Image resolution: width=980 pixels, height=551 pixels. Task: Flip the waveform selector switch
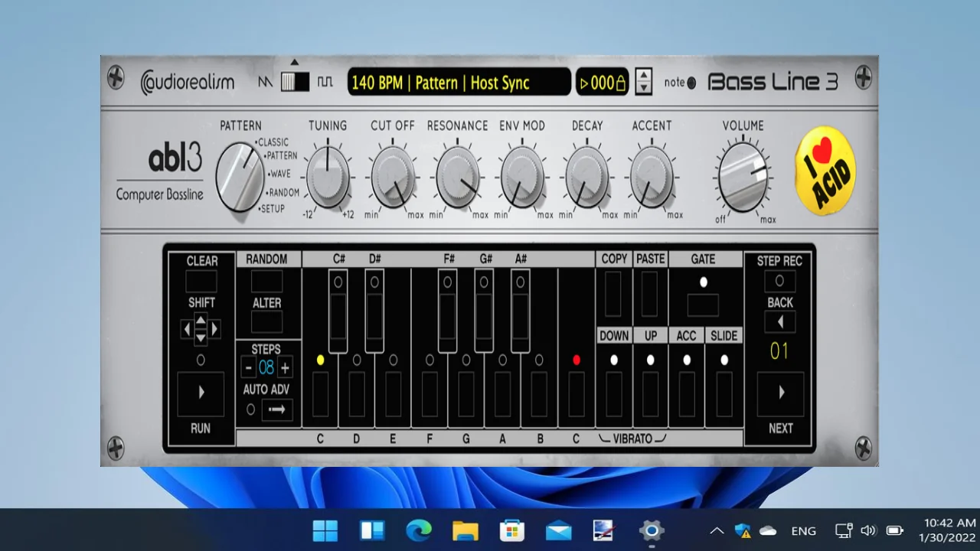pos(295,81)
